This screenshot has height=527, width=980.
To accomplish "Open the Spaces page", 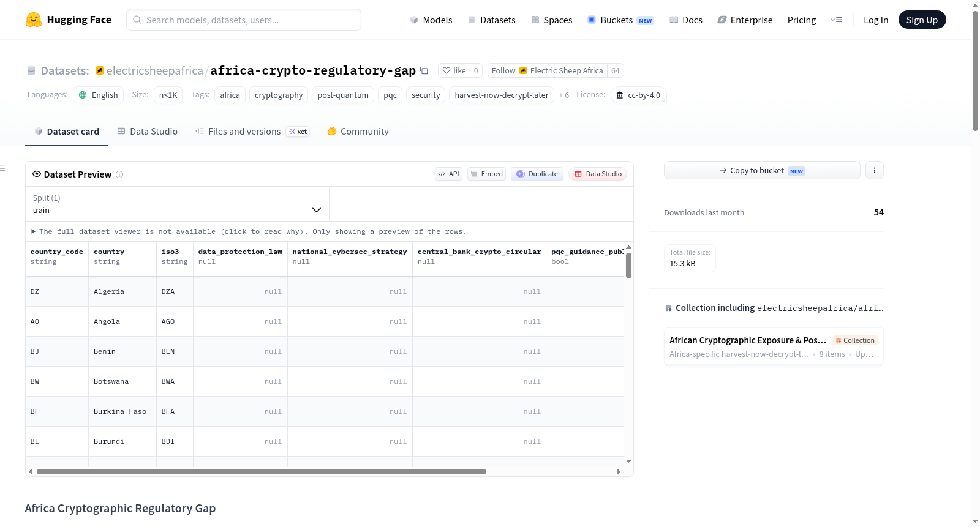I will click(551, 20).
